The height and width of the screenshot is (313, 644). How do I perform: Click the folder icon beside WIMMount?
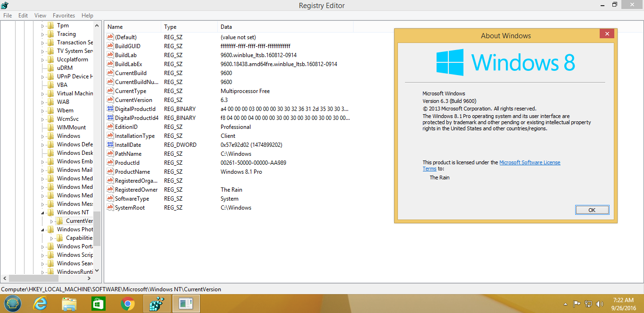click(x=50, y=127)
